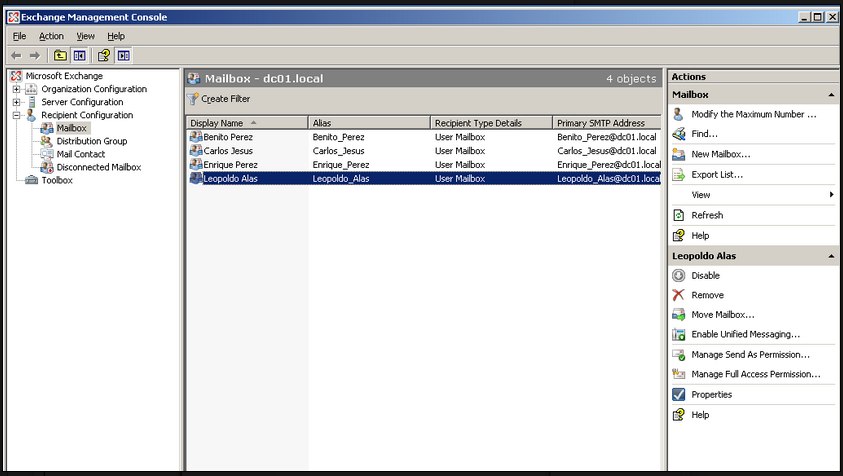Select the Benito Perez display name

228,137
